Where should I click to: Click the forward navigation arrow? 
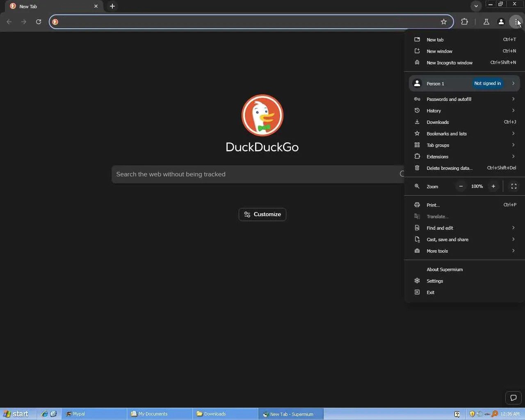[x=24, y=22]
